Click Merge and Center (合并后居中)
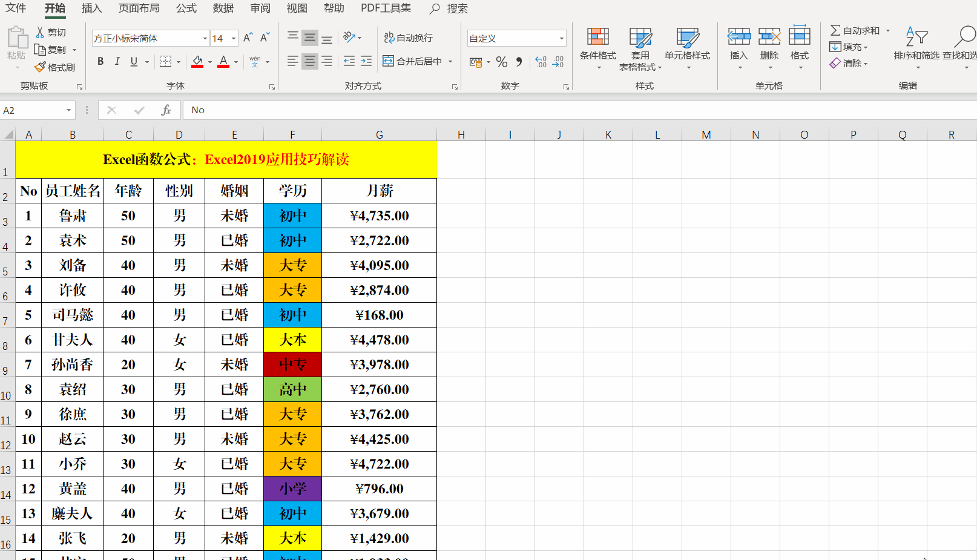Screen dimensions: 977x560 coord(413,61)
